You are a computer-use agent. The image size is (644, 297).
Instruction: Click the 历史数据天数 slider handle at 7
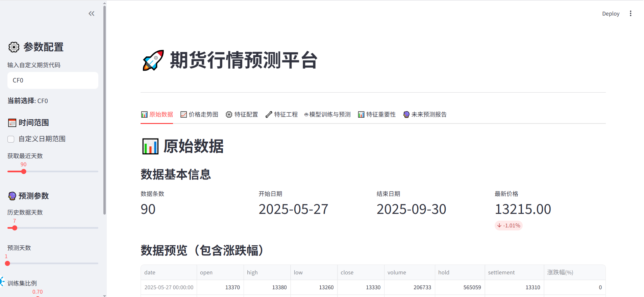[15, 228]
